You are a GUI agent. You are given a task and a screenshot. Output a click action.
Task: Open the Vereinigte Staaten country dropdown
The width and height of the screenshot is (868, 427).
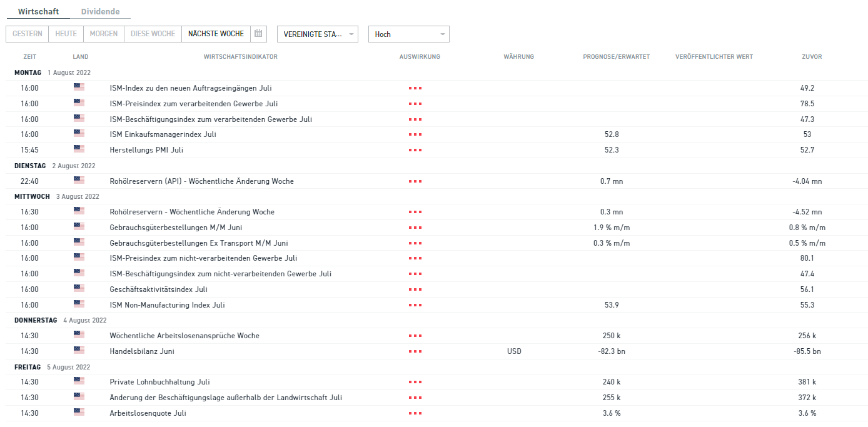click(318, 34)
